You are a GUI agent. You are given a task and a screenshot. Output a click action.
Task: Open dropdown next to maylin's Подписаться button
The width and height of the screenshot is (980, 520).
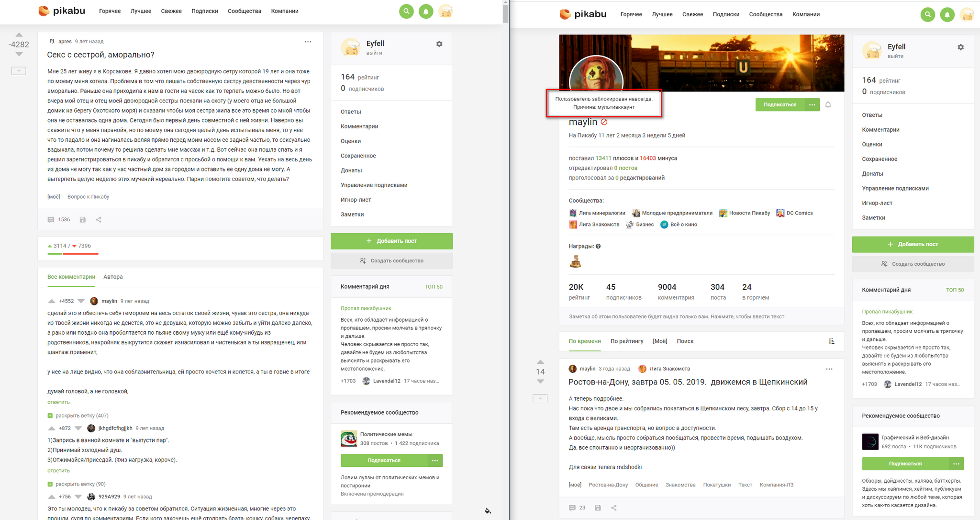click(x=812, y=104)
